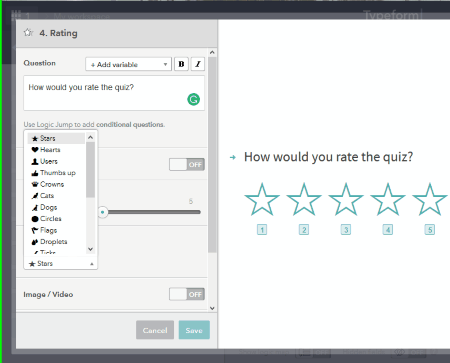
Task: Click settings panel scroll up arrow
Action: pyautogui.click(x=212, y=53)
